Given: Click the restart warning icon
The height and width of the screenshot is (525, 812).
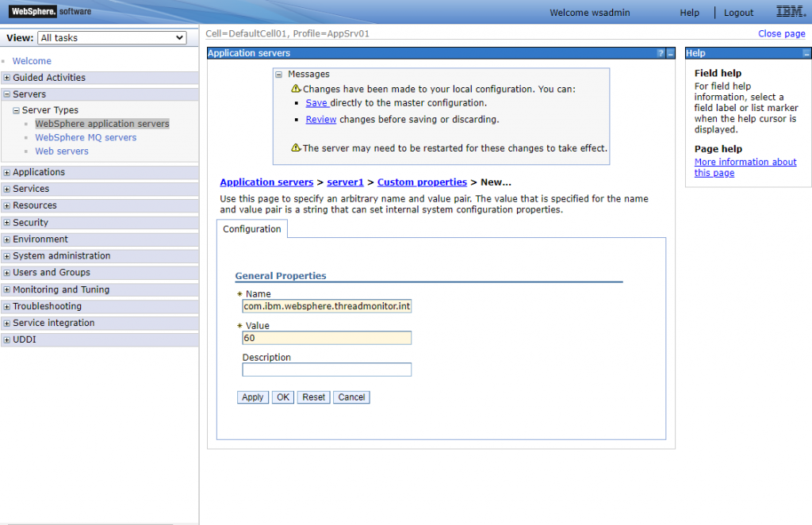Looking at the screenshot, I should click(296, 148).
